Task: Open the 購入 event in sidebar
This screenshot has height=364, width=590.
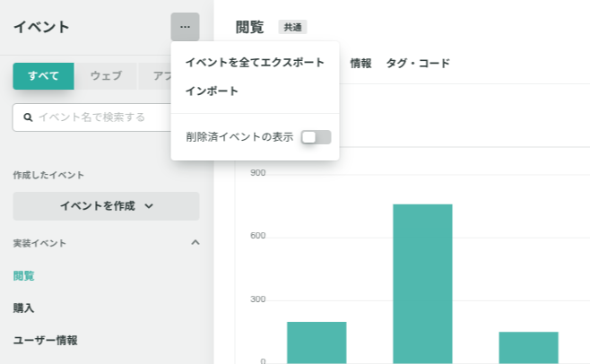Action: pos(23,308)
